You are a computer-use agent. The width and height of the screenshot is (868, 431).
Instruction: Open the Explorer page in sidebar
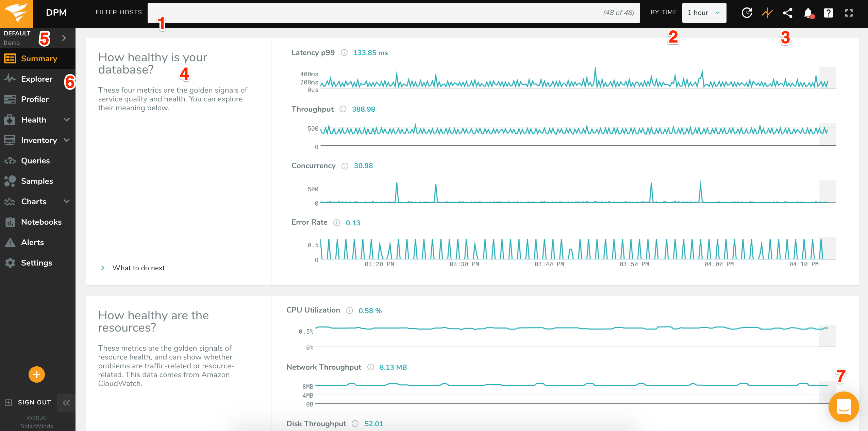37,79
